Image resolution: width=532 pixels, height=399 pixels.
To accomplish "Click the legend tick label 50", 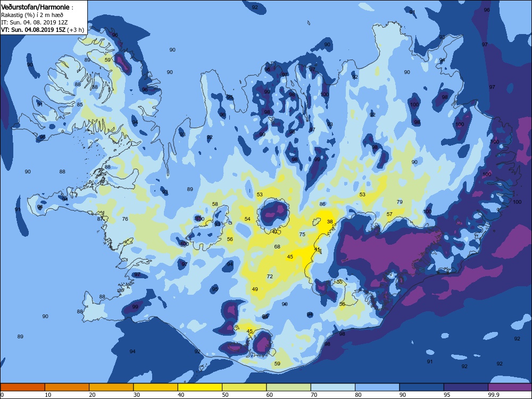I will click(x=225, y=395).
